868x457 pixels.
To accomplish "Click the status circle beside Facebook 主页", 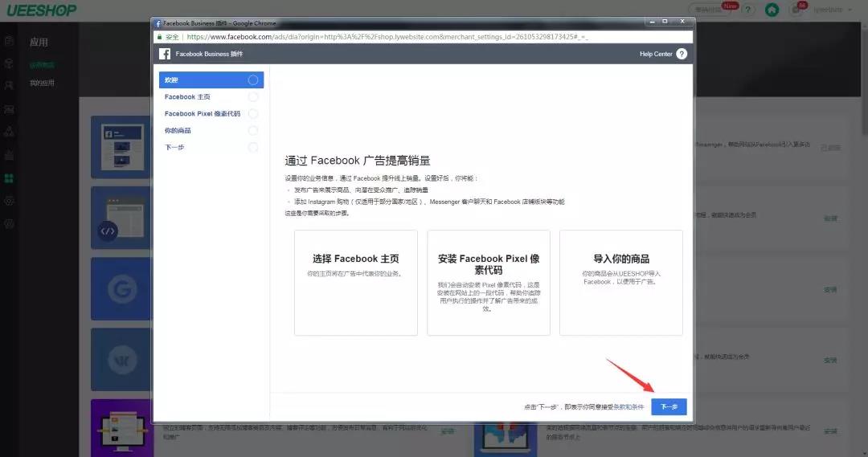I will (x=253, y=97).
